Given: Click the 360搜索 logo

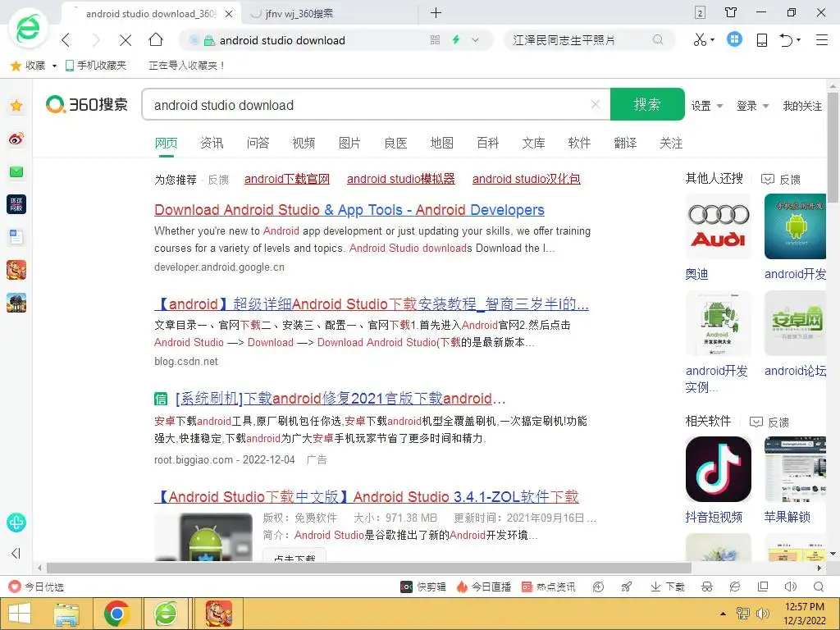Looking at the screenshot, I should (x=87, y=104).
